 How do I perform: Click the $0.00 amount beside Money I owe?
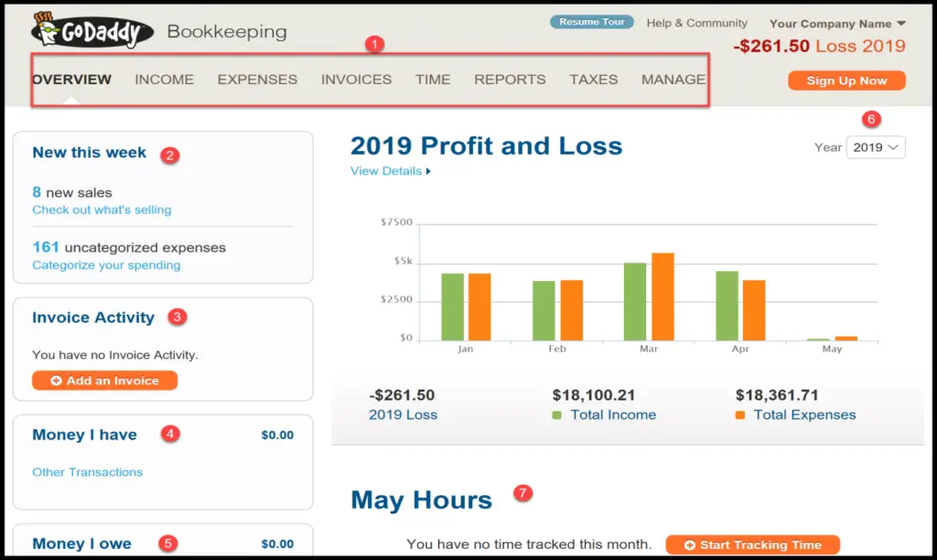[x=277, y=544]
